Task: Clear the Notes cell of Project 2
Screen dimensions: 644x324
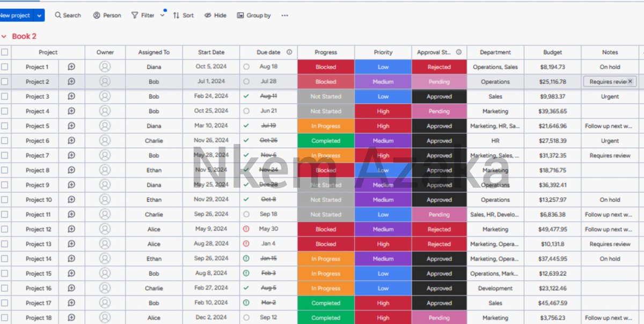Action: tap(630, 81)
